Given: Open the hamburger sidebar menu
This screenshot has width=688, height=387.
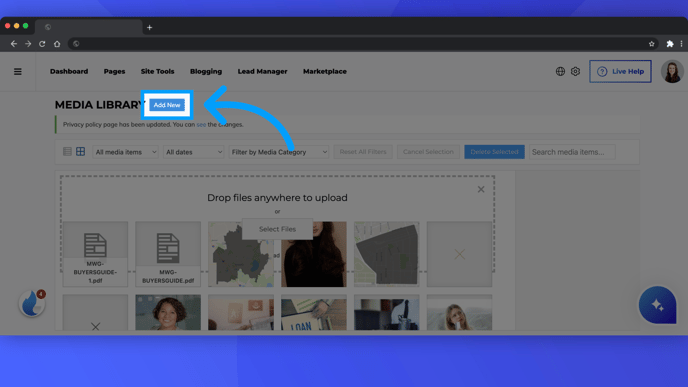Looking at the screenshot, I should [18, 72].
